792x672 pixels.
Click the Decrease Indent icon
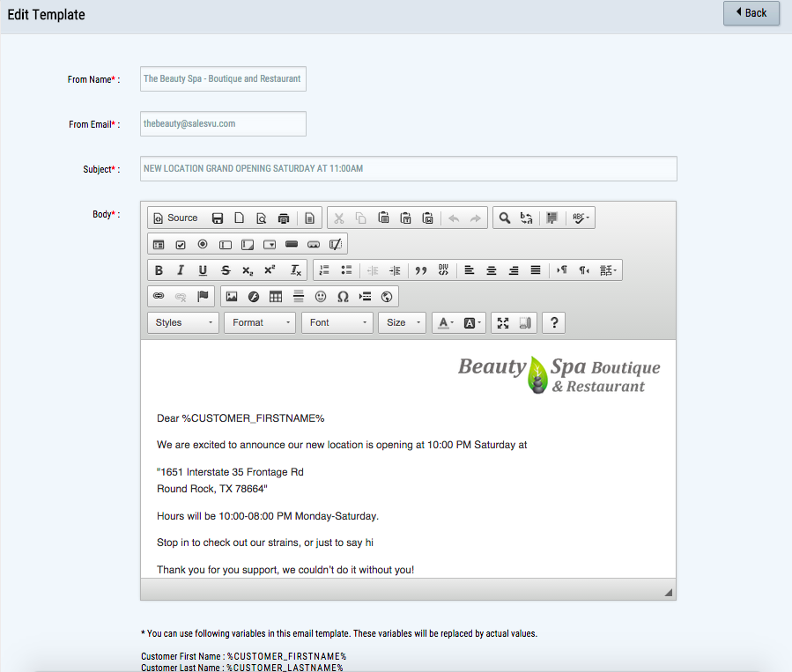point(373,270)
